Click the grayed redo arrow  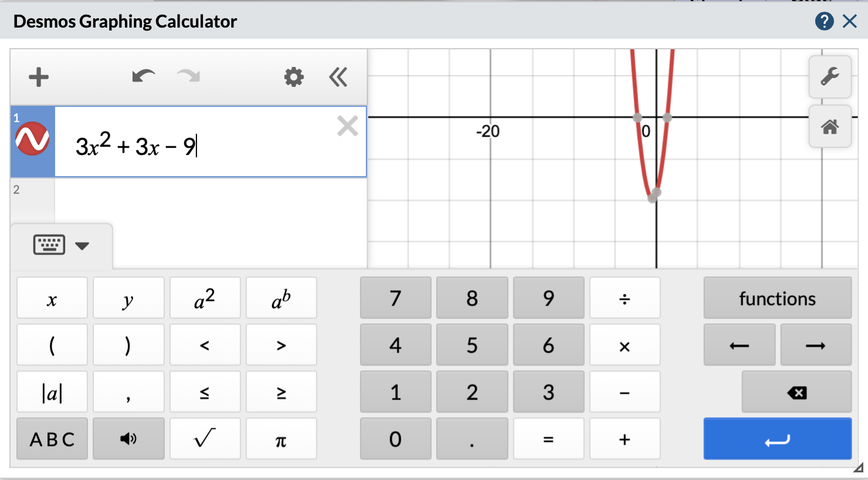189,76
